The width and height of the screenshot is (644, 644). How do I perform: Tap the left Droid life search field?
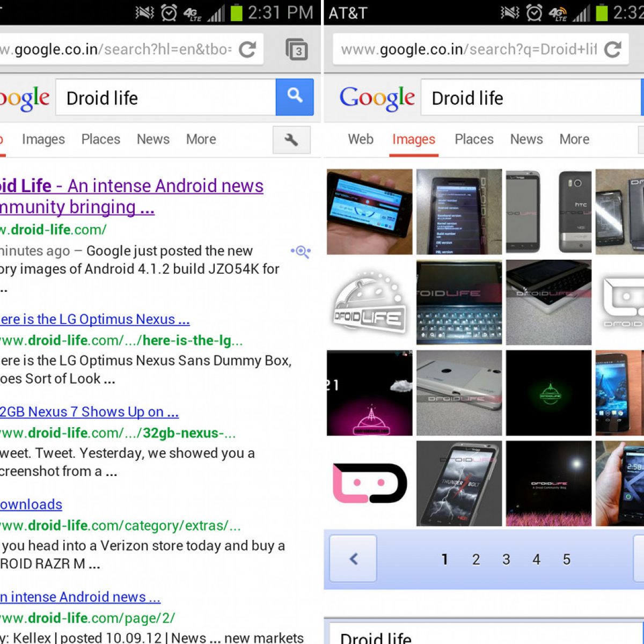pyautogui.click(x=165, y=98)
